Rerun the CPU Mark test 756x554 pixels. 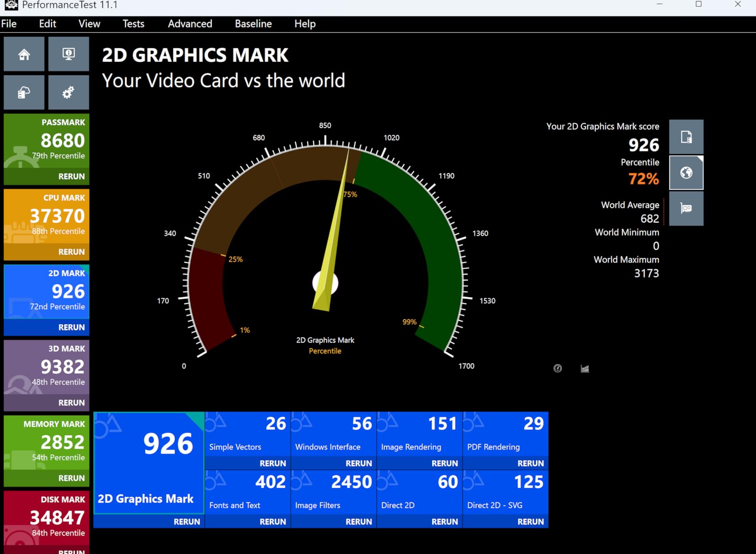[x=71, y=252]
